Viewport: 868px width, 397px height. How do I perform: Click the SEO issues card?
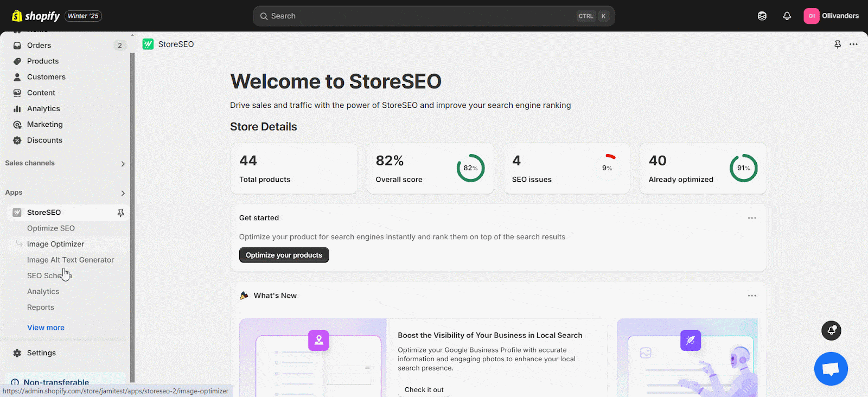[x=567, y=169]
